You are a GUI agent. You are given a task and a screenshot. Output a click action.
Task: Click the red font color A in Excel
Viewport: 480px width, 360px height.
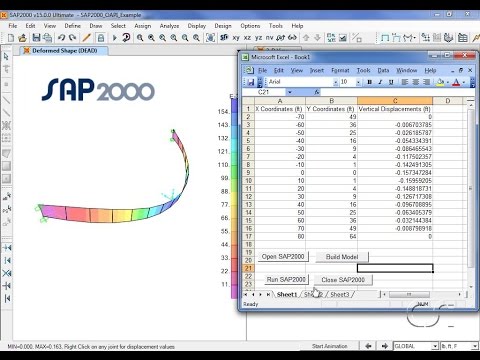coord(457,82)
